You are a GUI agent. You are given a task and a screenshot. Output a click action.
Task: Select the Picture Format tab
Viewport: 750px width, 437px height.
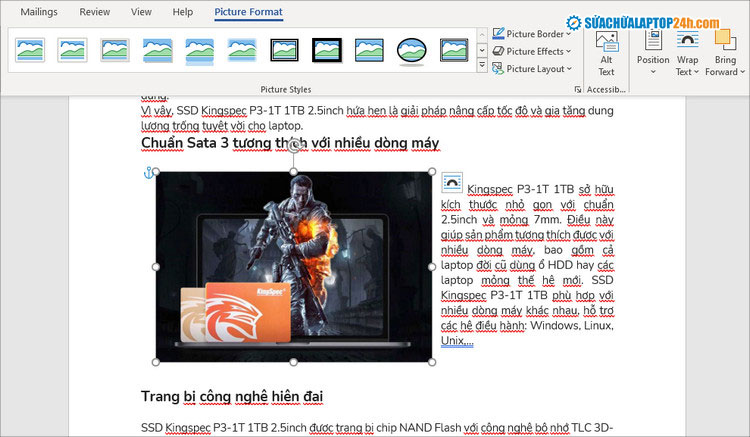click(x=248, y=12)
